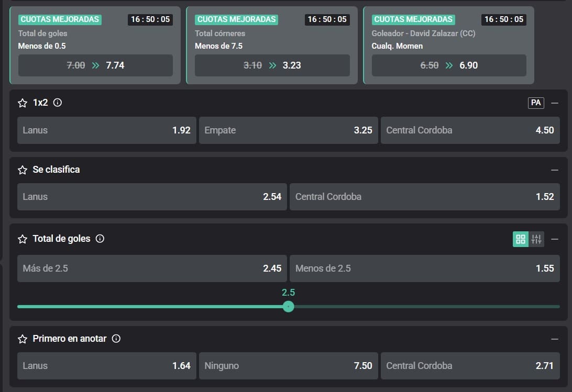Collapse the 1x2 market section

(555, 103)
